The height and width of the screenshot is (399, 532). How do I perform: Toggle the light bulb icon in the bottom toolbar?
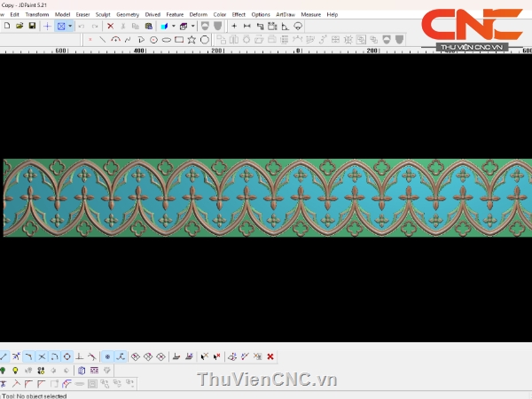[x=15, y=370]
